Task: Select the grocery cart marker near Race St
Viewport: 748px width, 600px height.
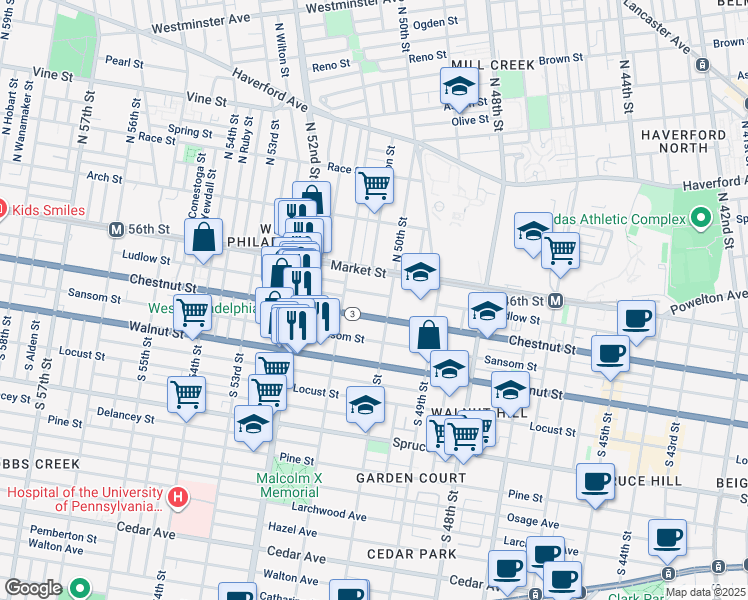Action: [x=374, y=186]
